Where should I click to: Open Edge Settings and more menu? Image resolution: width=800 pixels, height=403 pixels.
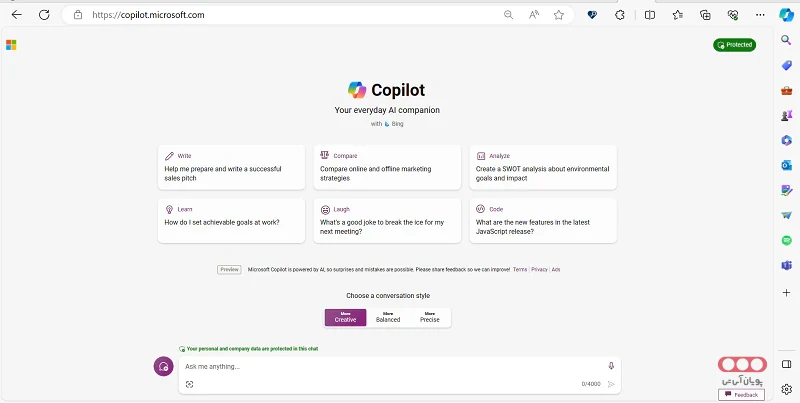tap(760, 15)
